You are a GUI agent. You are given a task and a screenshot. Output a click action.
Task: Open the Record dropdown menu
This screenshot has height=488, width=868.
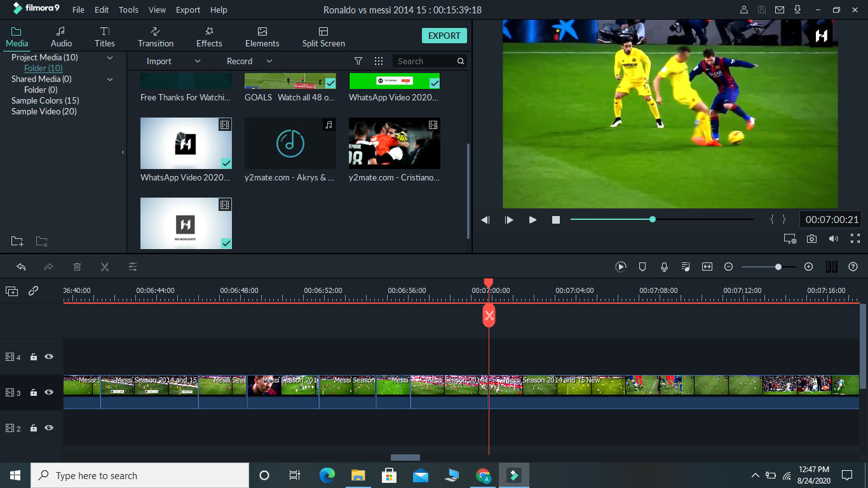click(269, 61)
